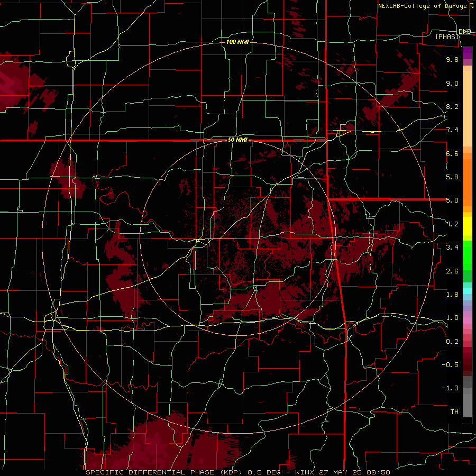Click the '100 NMI' range ring label
The height and width of the screenshot is (476, 476).
(237, 42)
